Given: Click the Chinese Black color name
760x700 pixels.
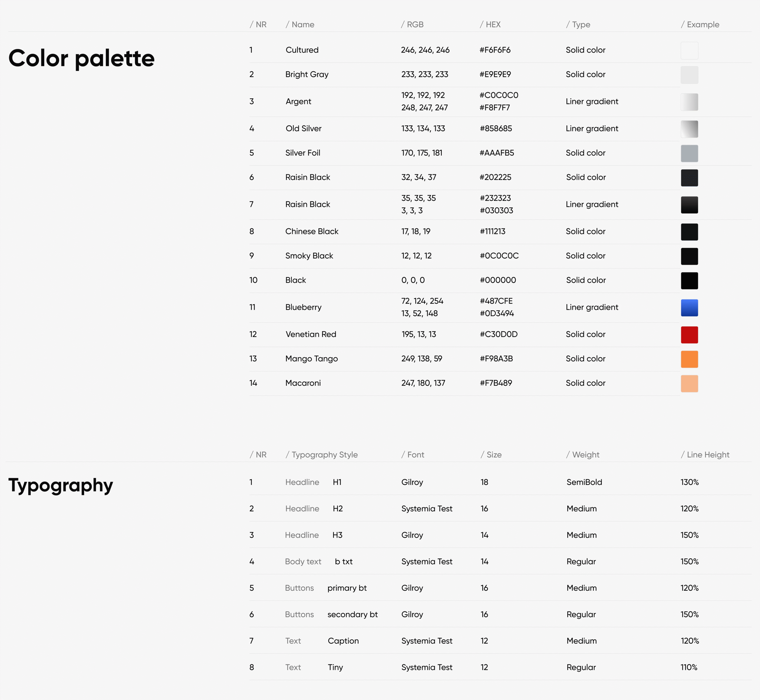Looking at the screenshot, I should point(312,231).
